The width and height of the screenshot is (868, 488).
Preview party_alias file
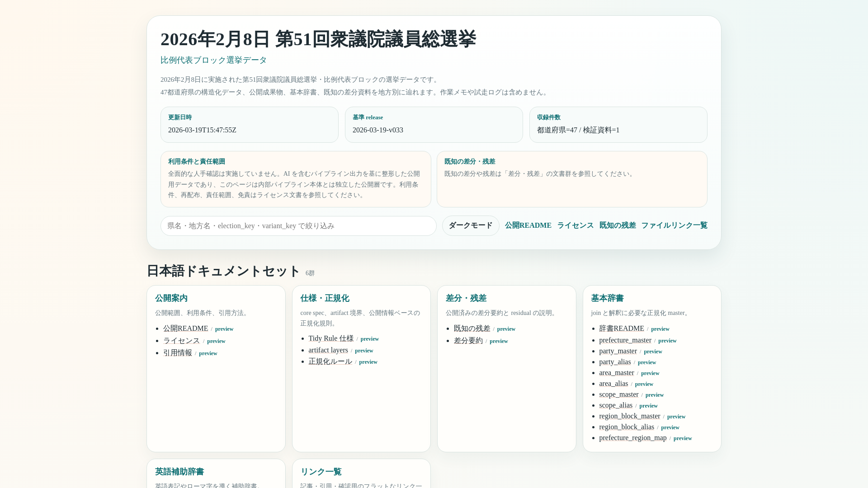click(647, 362)
